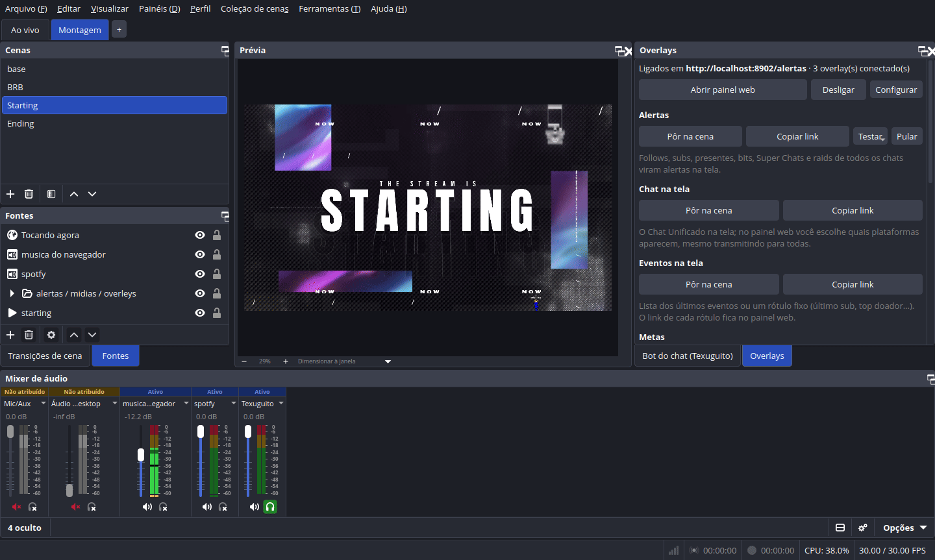The width and height of the screenshot is (935, 560).
Task: Hide the spotfy source
Action: 200,274
